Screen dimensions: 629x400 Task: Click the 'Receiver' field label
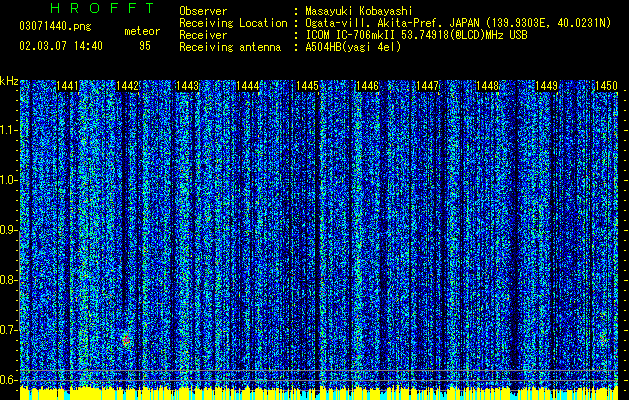tap(203, 35)
